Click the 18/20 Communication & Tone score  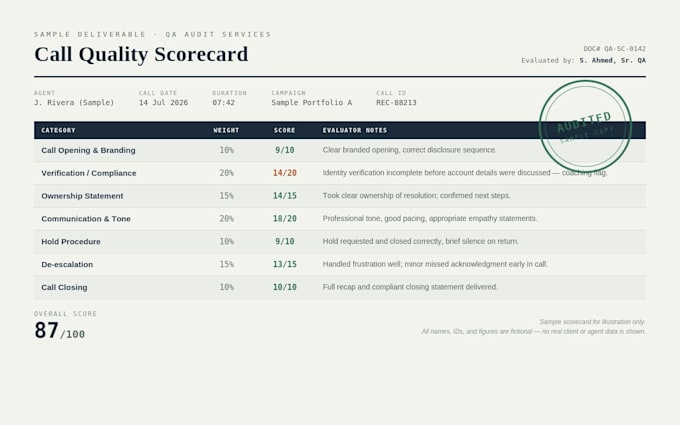tap(284, 219)
